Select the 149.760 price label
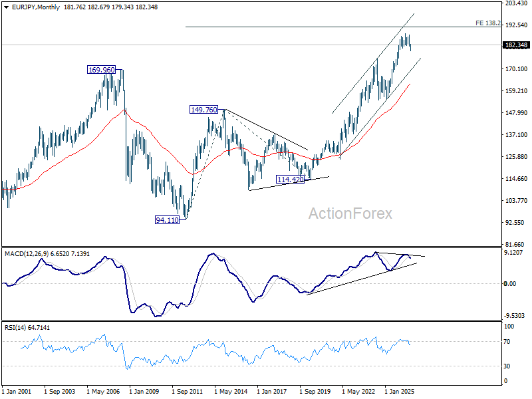532x399 pixels. click(x=204, y=110)
